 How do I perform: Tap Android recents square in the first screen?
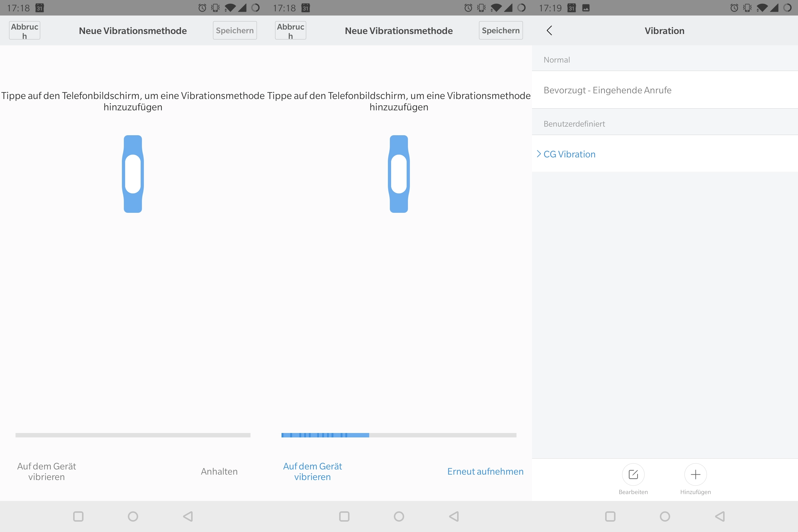pos(78,516)
